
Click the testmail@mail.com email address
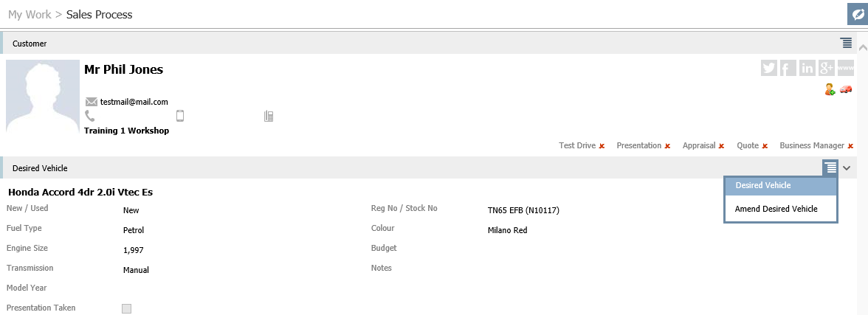tap(134, 102)
